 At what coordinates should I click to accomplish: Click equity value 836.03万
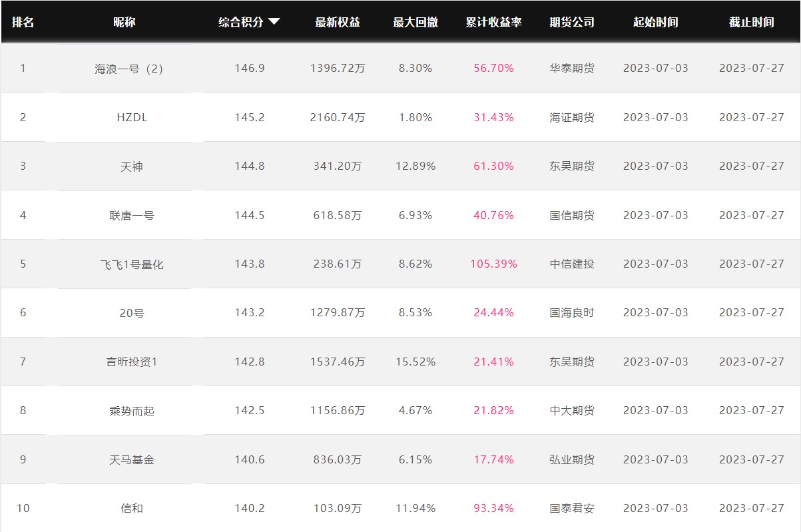pos(338,459)
